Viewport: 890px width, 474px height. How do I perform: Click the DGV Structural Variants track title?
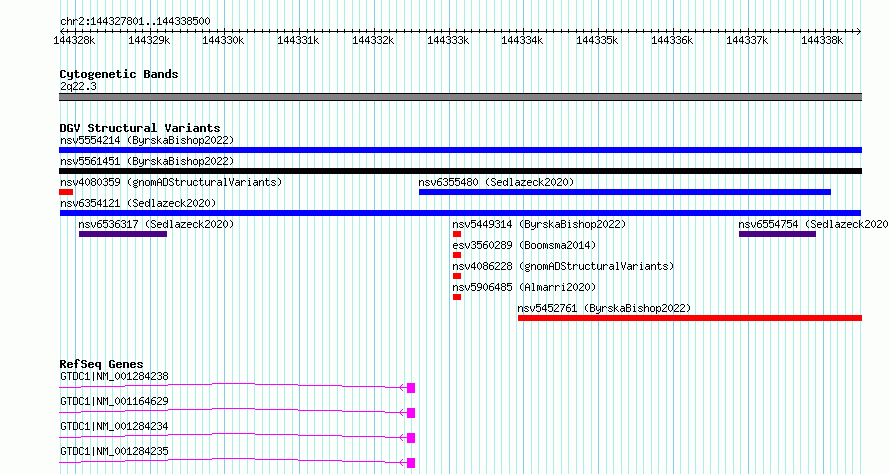140,128
